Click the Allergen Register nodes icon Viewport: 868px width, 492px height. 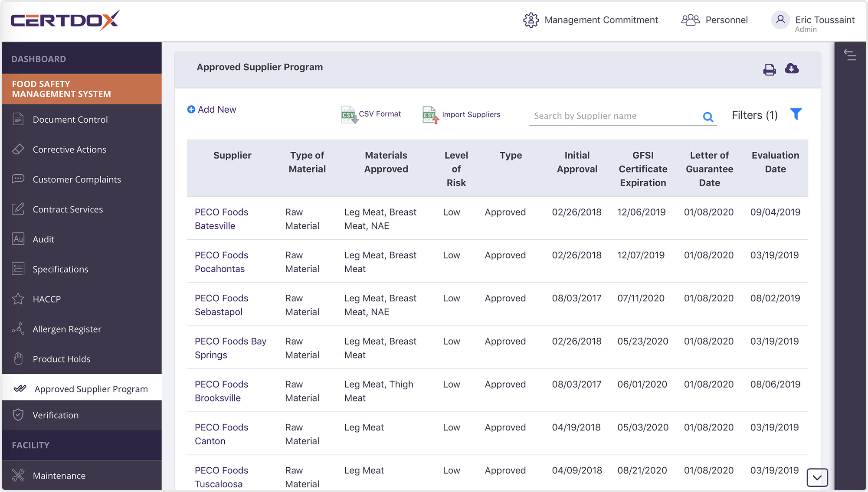click(x=18, y=329)
